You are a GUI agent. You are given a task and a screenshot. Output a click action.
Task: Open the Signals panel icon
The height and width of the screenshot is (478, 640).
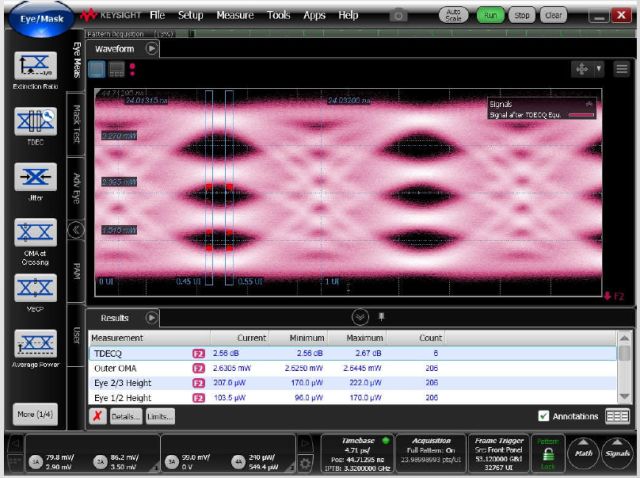616,455
